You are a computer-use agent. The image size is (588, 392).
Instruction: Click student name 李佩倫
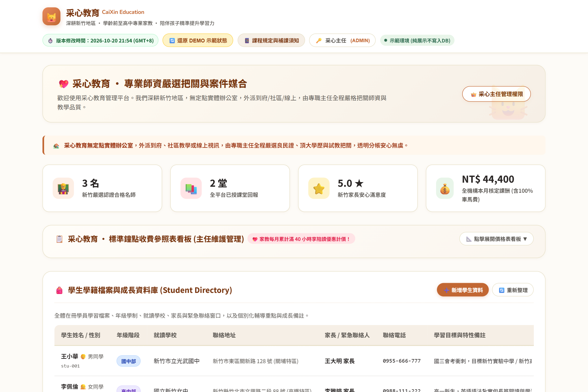tap(70, 387)
